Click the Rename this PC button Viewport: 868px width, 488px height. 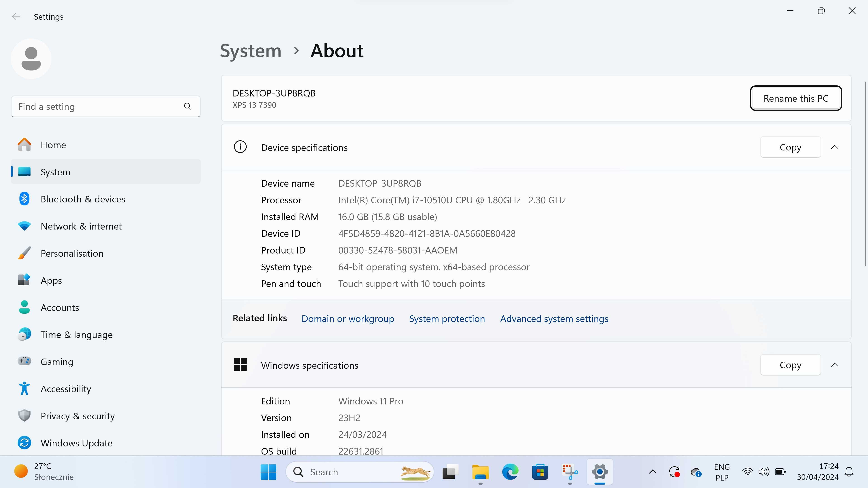tap(796, 98)
